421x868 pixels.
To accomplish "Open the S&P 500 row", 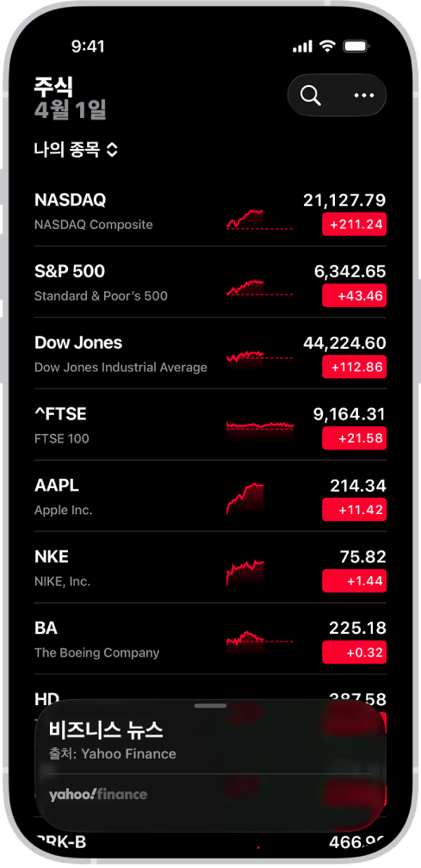I will click(210, 282).
